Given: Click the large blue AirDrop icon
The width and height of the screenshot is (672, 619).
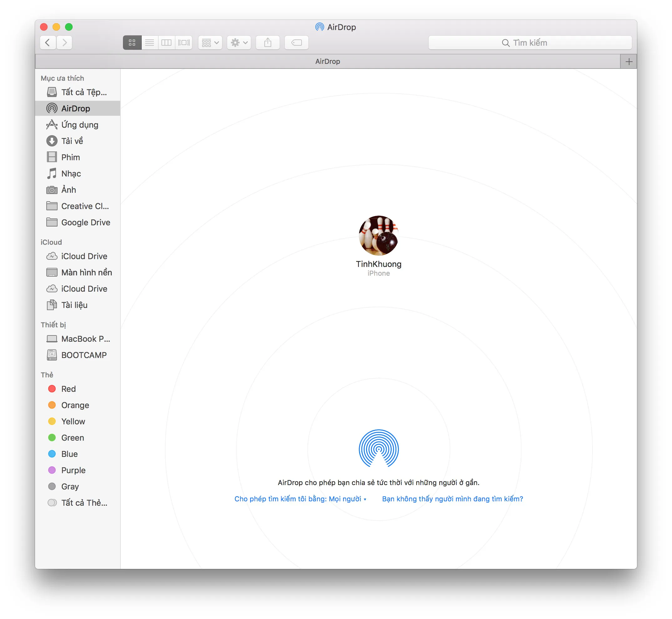Looking at the screenshot, I should click(379, 448).
